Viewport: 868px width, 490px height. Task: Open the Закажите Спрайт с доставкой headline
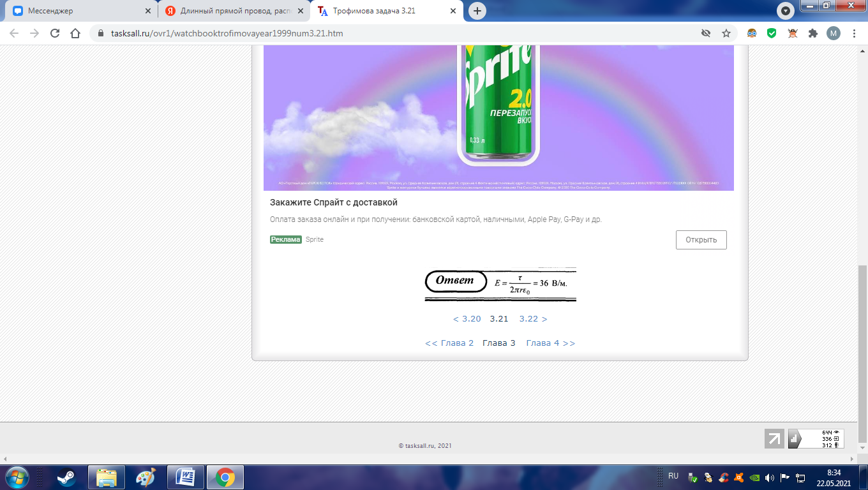[x=334, y=202]
